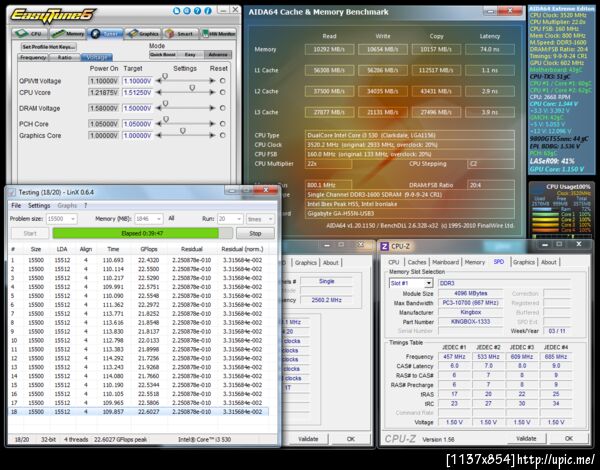Image resolution: width=600 pixels, height=470 pixels.
Task: Open the 'times' dropdown in LinX
Action: coord(260,219)
